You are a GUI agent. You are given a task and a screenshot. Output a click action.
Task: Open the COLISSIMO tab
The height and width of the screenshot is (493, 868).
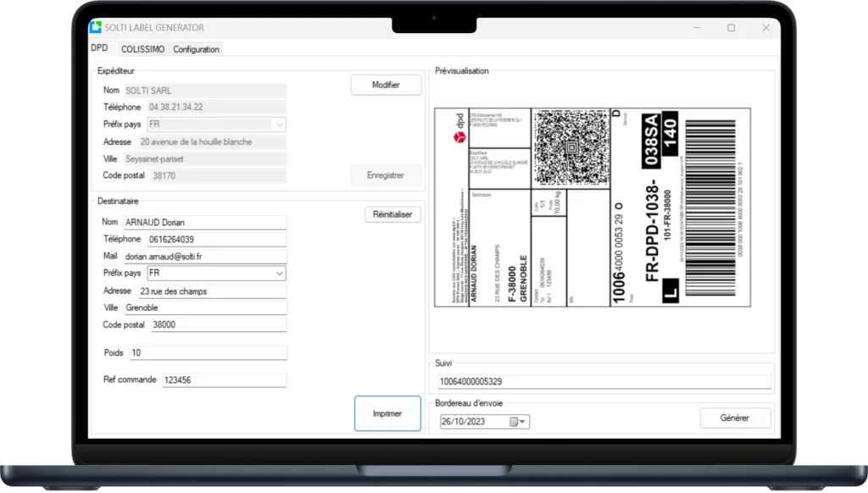142,49
